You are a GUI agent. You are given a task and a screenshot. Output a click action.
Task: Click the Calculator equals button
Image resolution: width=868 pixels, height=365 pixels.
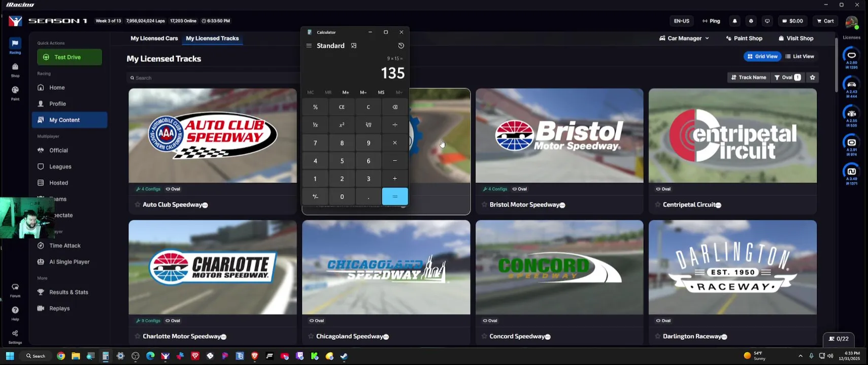(x=395, y=197)
